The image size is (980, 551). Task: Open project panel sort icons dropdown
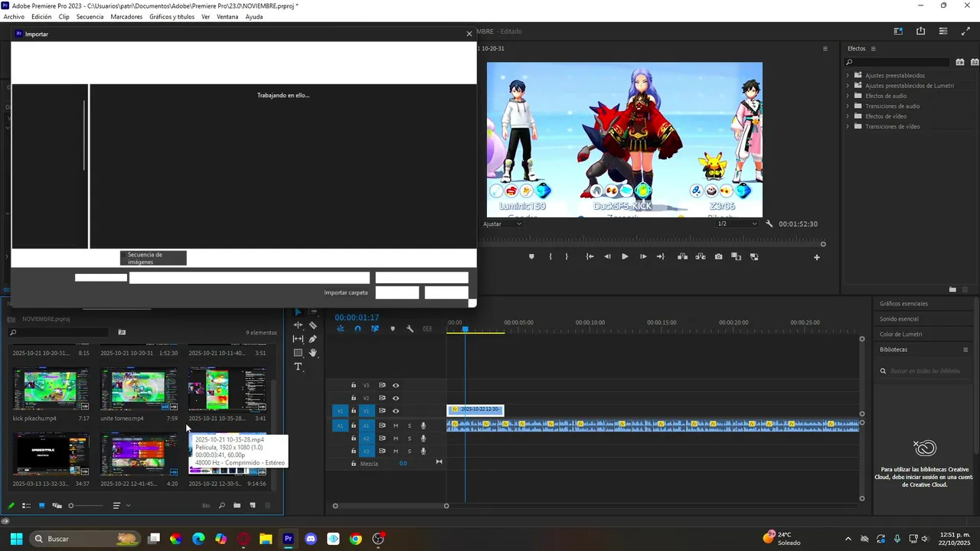click(121, 506)
